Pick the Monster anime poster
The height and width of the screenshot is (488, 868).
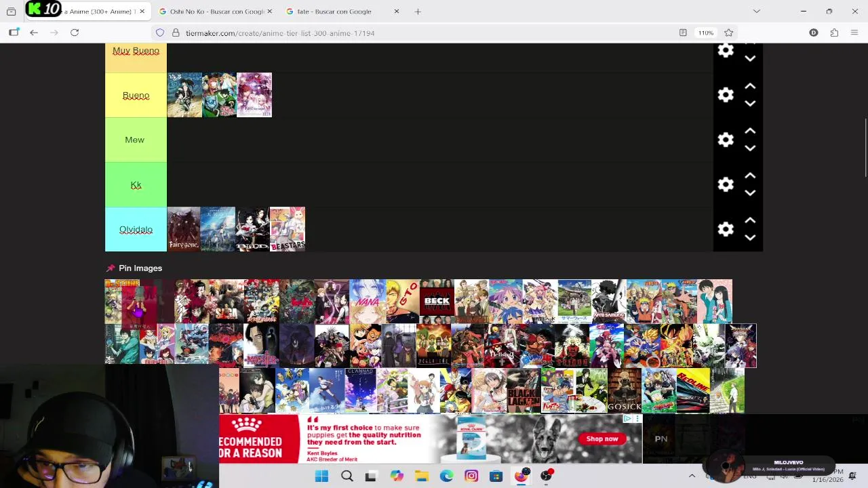tap(261, 346)
